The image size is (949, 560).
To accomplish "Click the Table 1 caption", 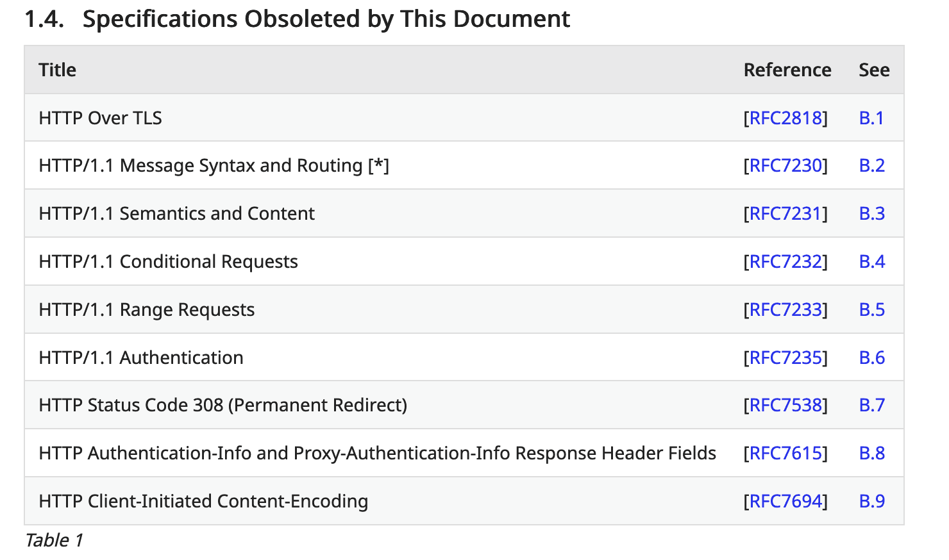I will (54, 540).
